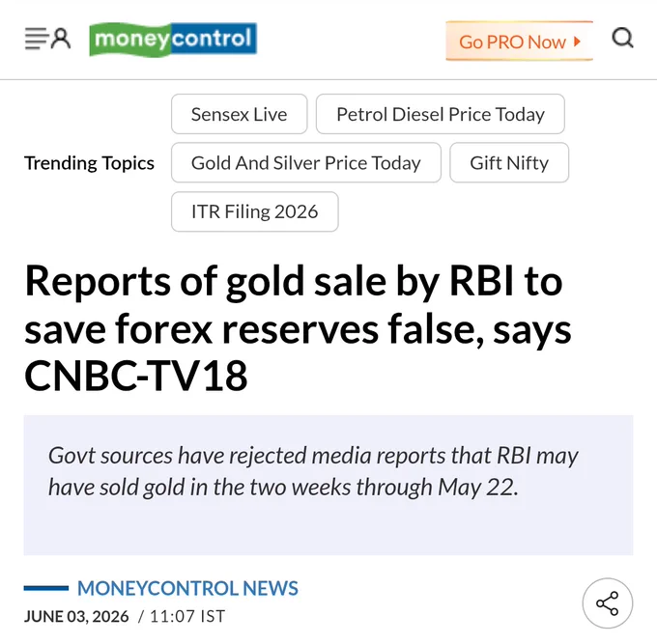657x644 pixels.
Task: Click the word CNBC-TV18 in headline
Action: [136, 376]
